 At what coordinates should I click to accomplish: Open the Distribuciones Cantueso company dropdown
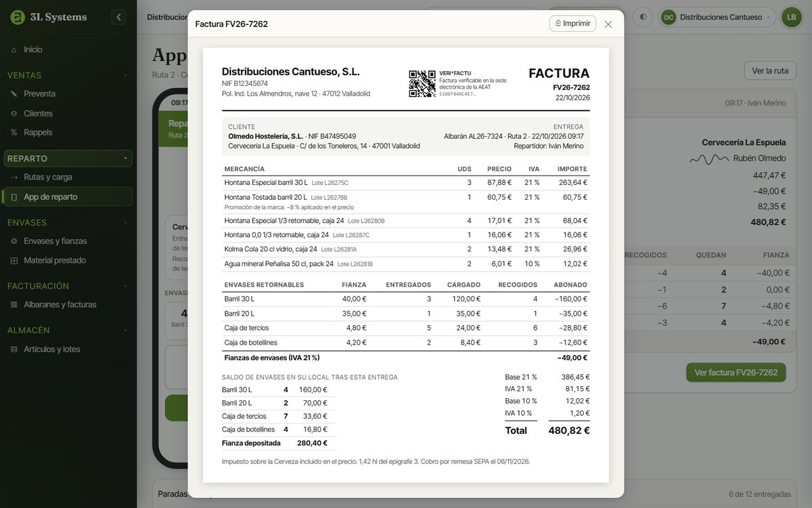click(x=717, y=18)
